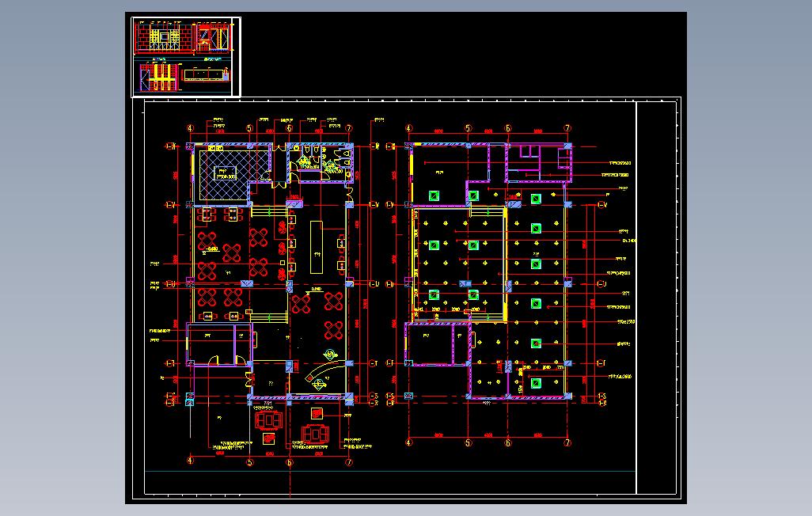
Task: Select grid bubble 5 below the right ceiling plan
Action: (x=469, y=442)
